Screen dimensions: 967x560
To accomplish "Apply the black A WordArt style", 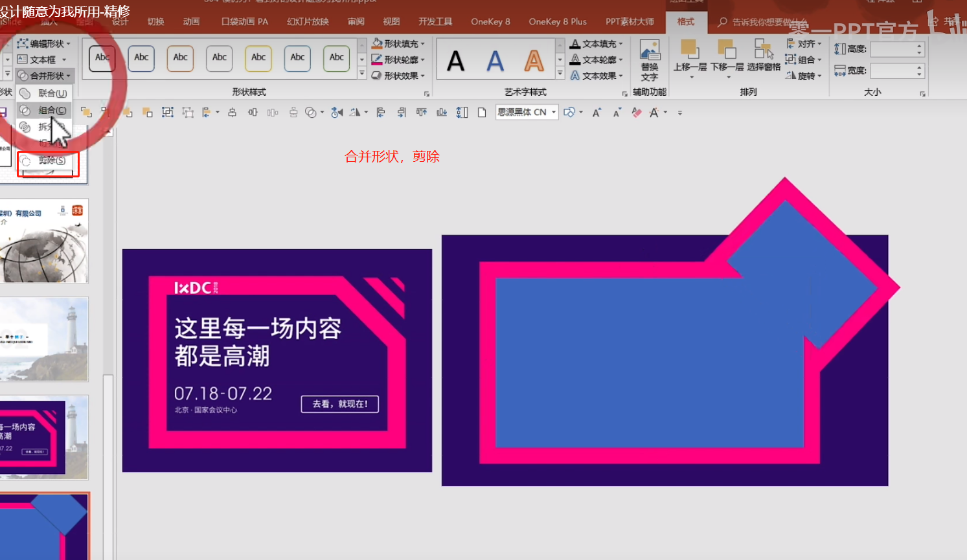I will [x=456, y=62].
